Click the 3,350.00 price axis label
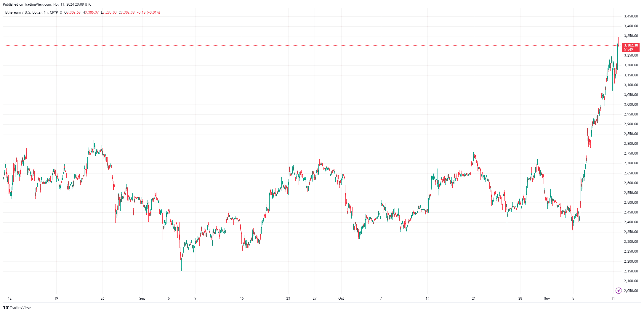Screen dimensions: 644x313 pyautogui.click(x=631, y=36)
